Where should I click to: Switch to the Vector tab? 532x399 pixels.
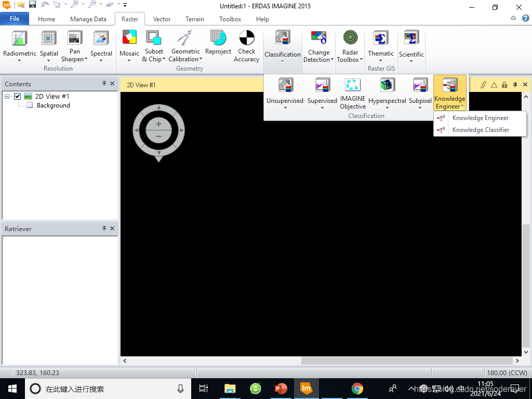162,19
